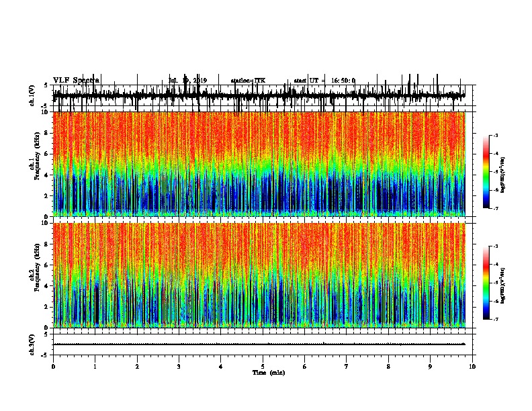Click the '8' kHz tick of ch.1 spectrogram
Screen dimensions: 532x411
click(47, 133)
